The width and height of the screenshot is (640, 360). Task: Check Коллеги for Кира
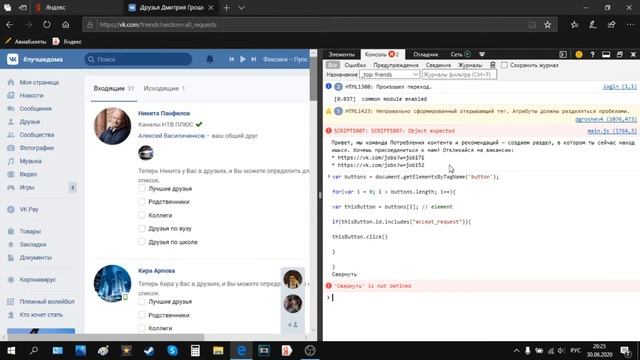142,328
